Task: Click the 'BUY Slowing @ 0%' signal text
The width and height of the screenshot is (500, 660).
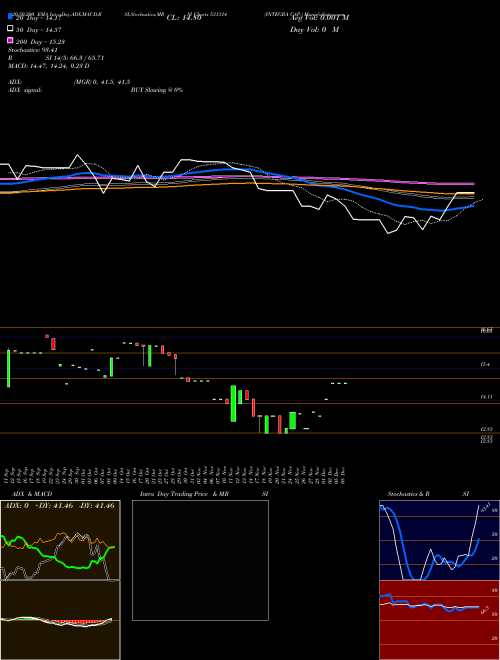Action: 157,90
